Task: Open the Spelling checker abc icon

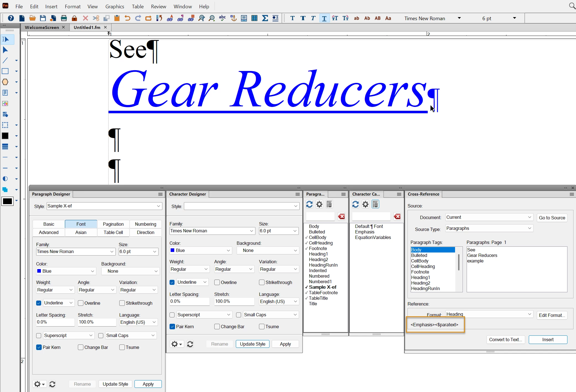Action: coord(222,18)
